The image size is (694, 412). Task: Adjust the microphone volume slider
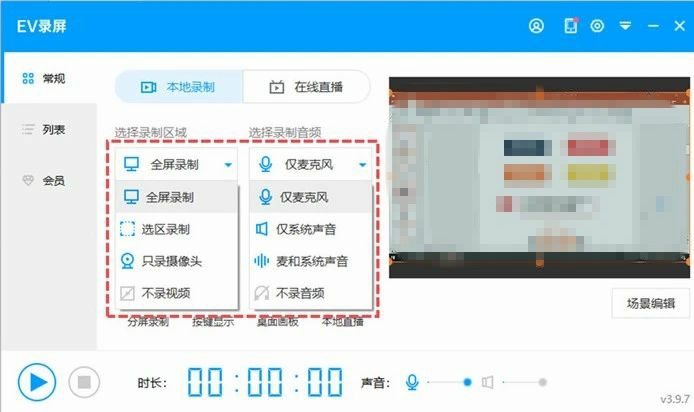point(449,382)
